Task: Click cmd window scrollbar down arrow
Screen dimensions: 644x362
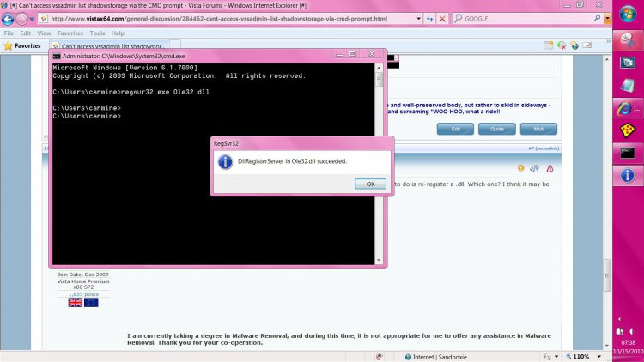Action: (x=379, y=261)
